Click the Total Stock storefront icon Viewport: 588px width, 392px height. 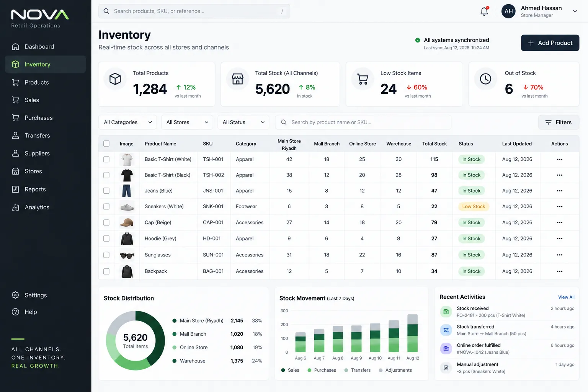237,79
